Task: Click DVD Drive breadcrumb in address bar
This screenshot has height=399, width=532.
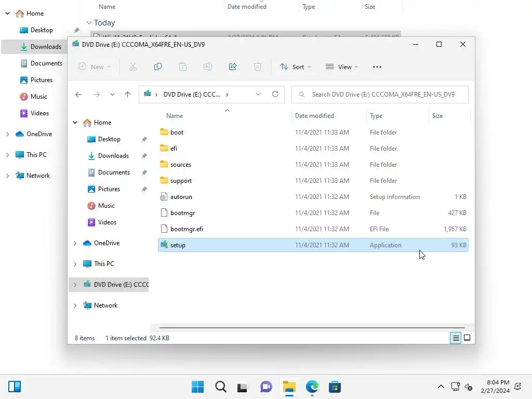Action: pyautogui.click(x=192, y=95)
